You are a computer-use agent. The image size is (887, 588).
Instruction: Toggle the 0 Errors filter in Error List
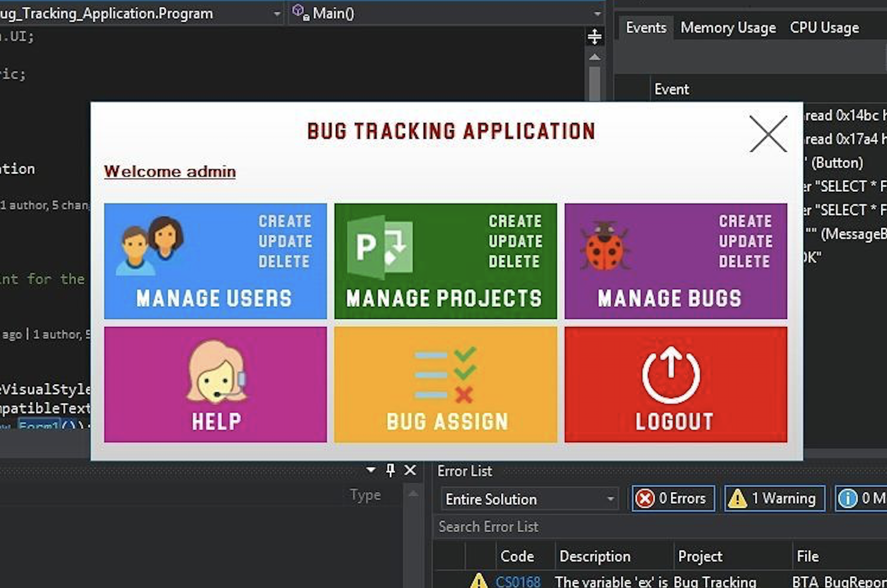(x=672, y=498)
